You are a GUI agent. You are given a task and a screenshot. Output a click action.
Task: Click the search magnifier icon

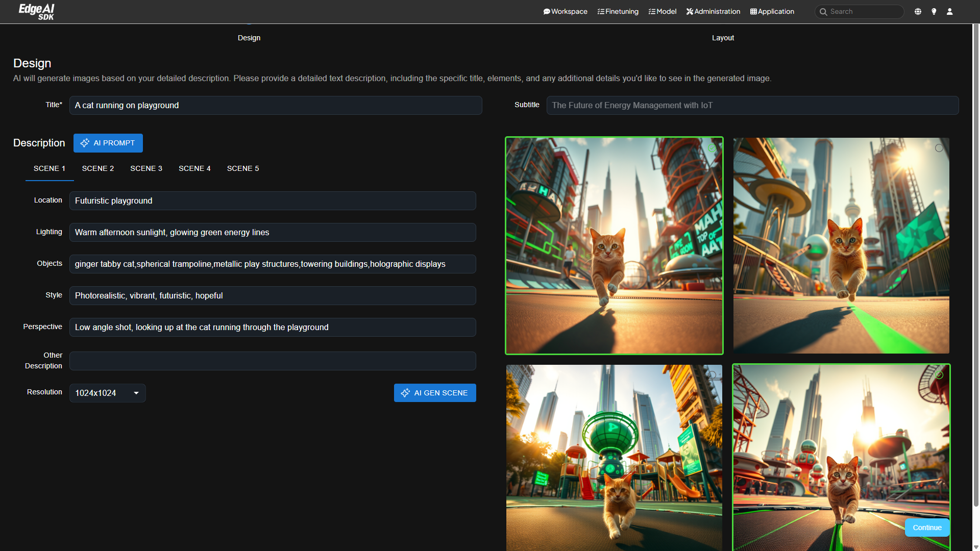tap(823, 11)
